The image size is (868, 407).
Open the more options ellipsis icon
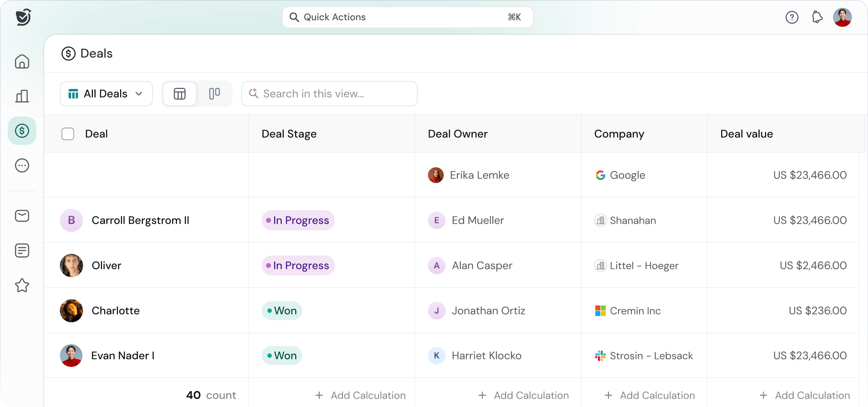(x=22, y=166)
